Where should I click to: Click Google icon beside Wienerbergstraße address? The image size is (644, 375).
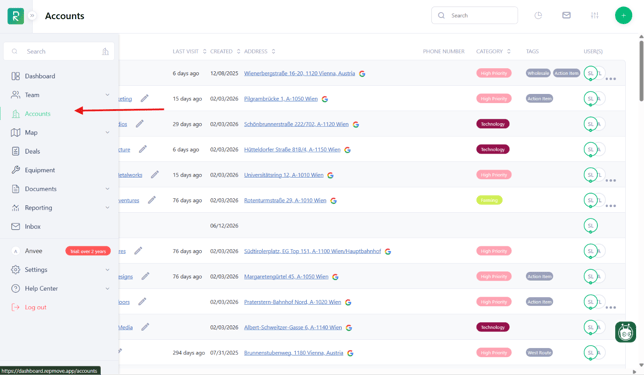click(x=362, y=74)
